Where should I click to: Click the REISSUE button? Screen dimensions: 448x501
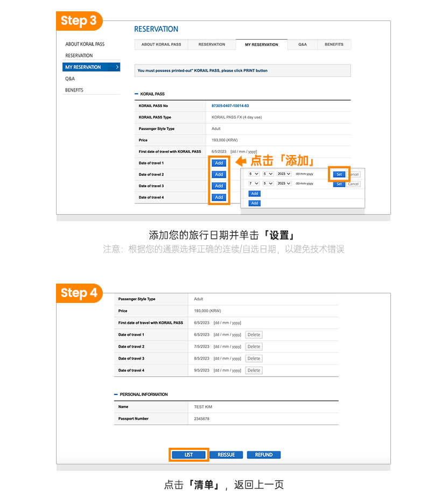pyautogui.click(x=226, y=455)
